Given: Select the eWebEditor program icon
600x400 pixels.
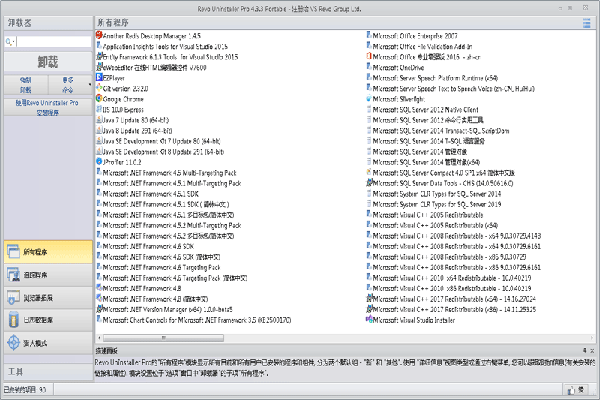Looking at the screenshot, I should 99,67.
